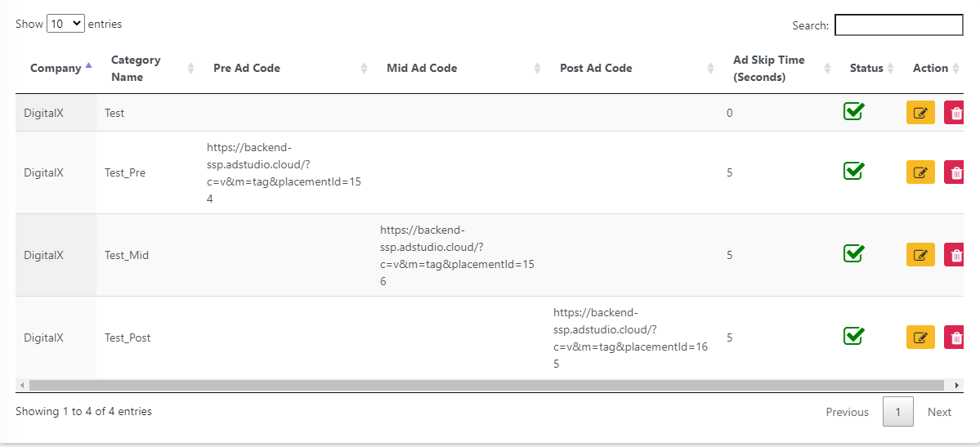Viewport: 980px width, 447px height.
Task: Sort table by Pre Ad Code header
Action: coord(247,69)
